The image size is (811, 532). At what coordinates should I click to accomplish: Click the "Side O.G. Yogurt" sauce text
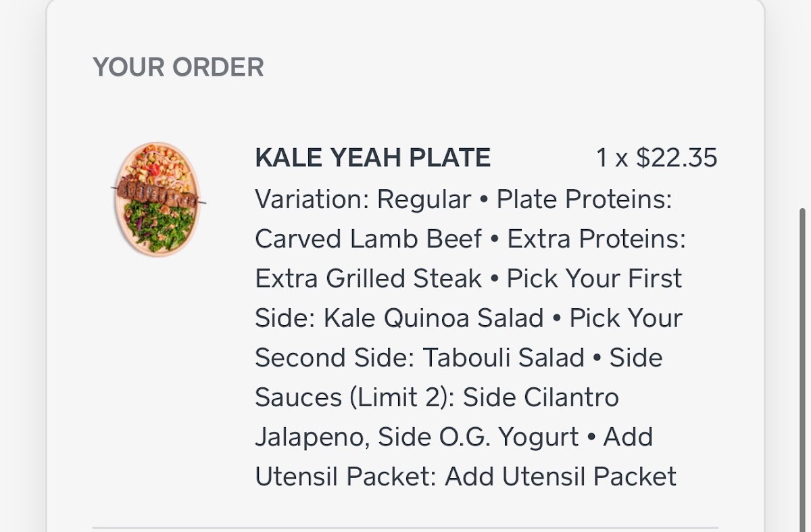tap(478, 437)
